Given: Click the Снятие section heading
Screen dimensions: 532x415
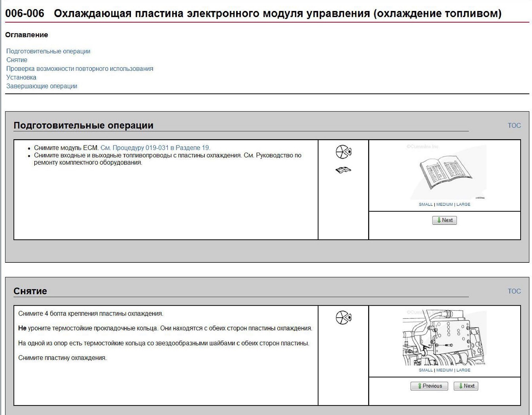Looking at the screenshot, I should [30, 291].
